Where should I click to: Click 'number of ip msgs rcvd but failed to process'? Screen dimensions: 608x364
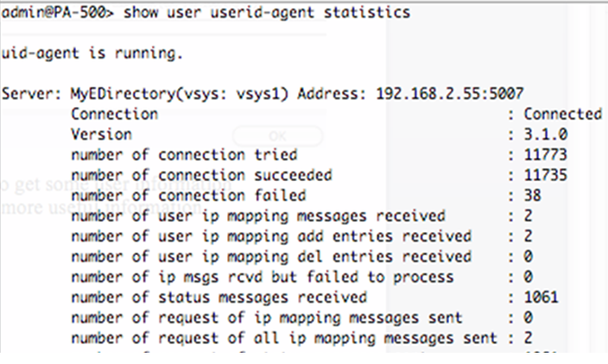tap(262, 277)
